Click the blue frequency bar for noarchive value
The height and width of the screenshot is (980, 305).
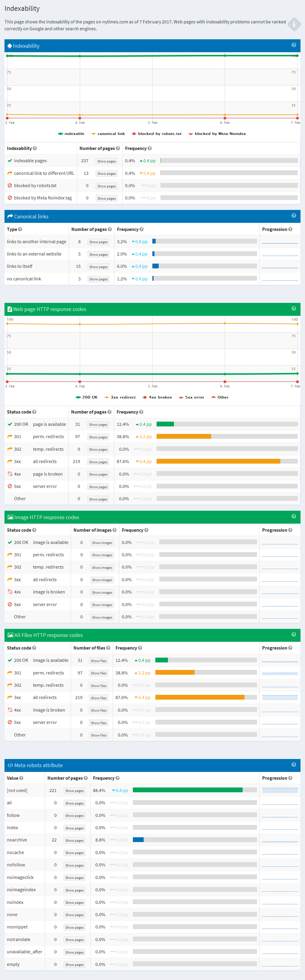click(138, 840)
